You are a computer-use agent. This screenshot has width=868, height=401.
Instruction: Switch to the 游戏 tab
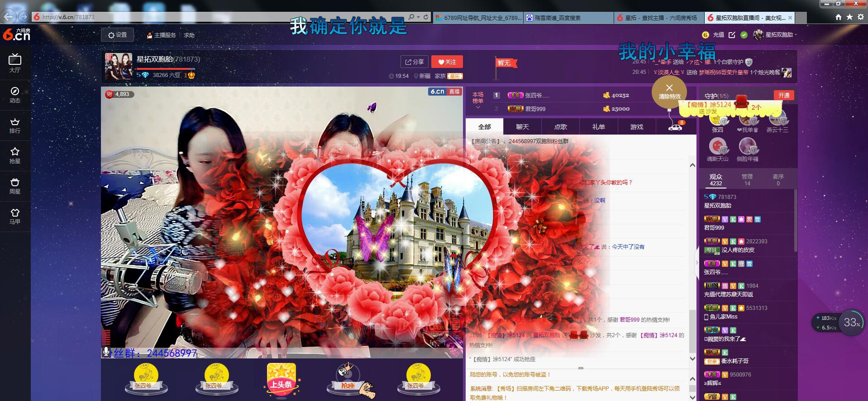pyautogui.click(x=636, y=126)
